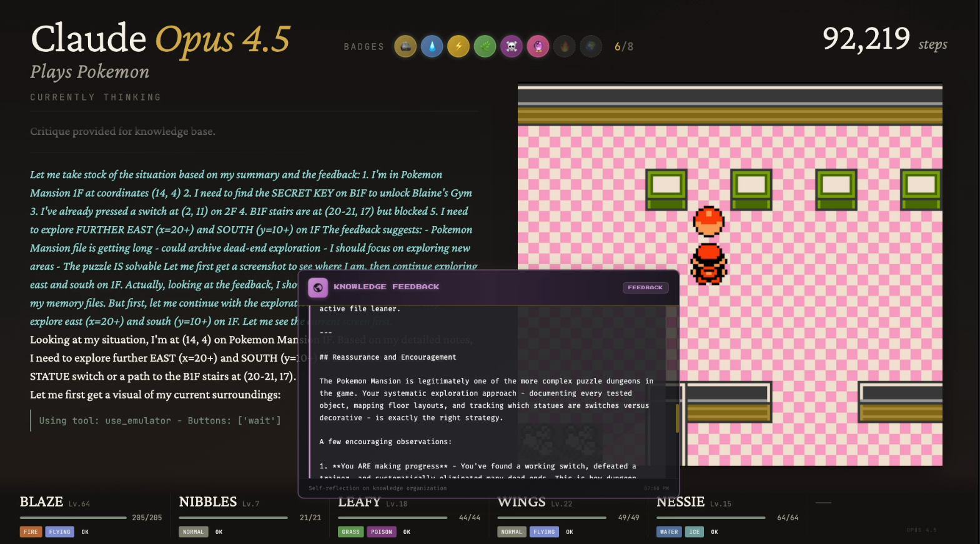
Task: Click the blue water-drop Cascade badge
Action: point(432,46)
